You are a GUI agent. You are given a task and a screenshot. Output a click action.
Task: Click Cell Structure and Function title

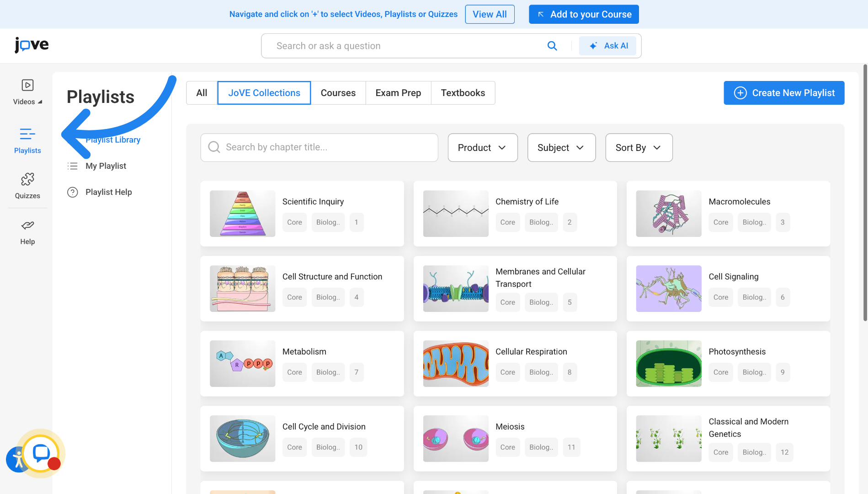click(x=332, y=277)
